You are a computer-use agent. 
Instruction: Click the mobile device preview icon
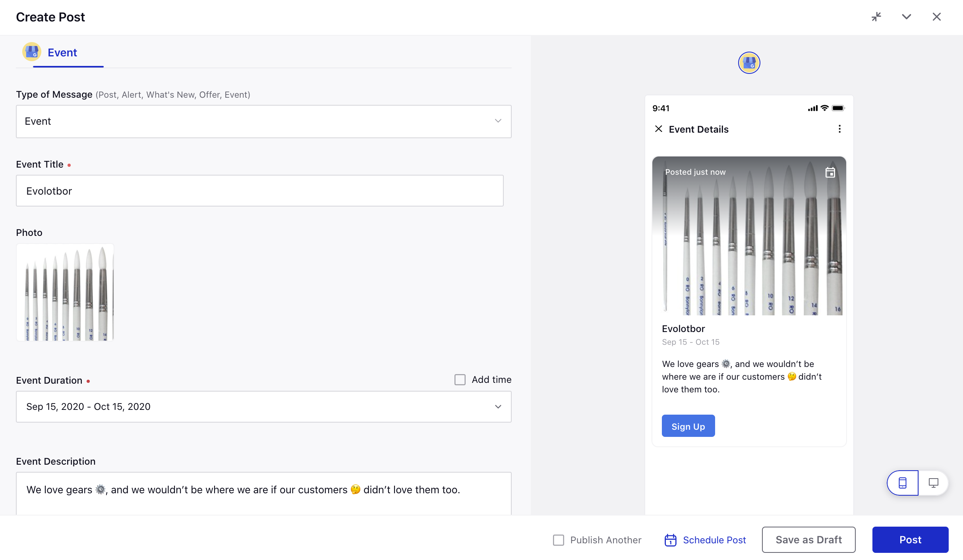coord(903,483)
